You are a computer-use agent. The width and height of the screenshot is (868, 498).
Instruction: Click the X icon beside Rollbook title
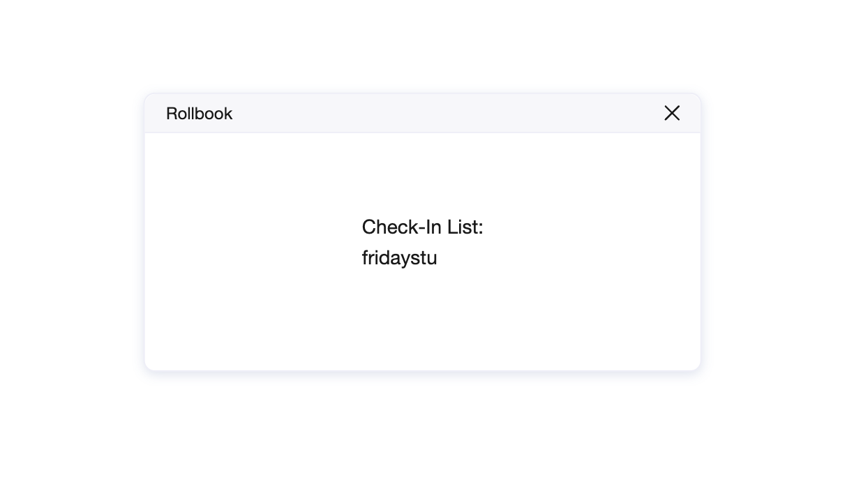[x=672, y=113]
